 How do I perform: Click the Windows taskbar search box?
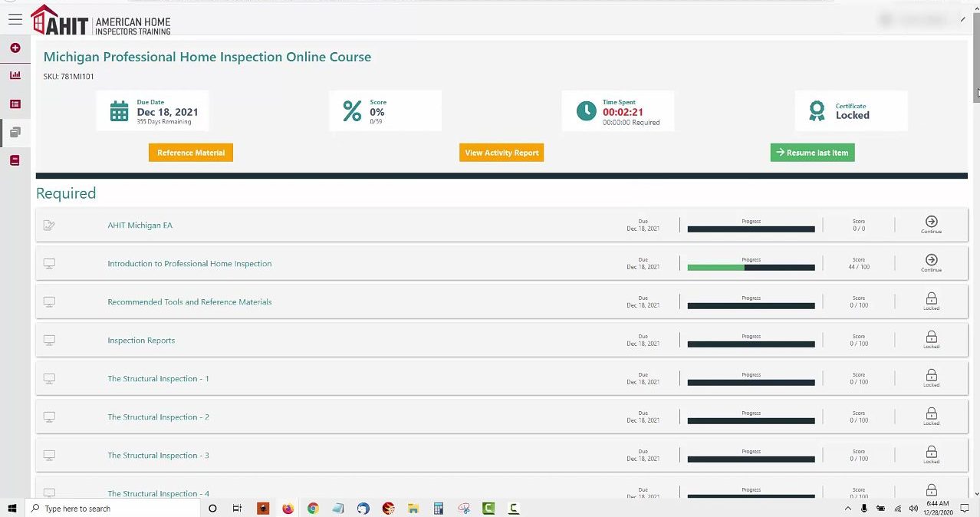pyautogui.click(x=113, y=509)
